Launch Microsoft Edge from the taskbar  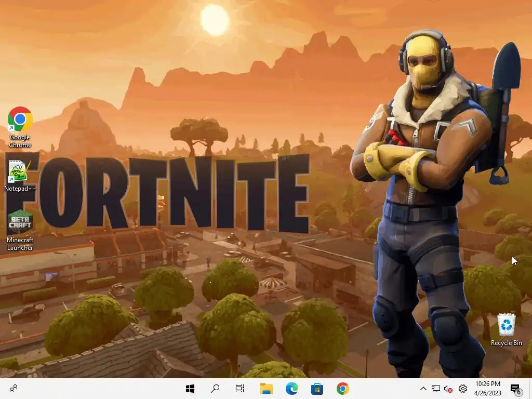click(292, 389)
